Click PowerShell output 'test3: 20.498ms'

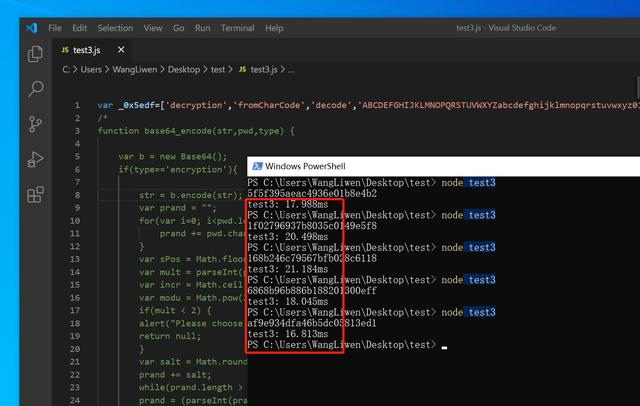coord(288,237)
